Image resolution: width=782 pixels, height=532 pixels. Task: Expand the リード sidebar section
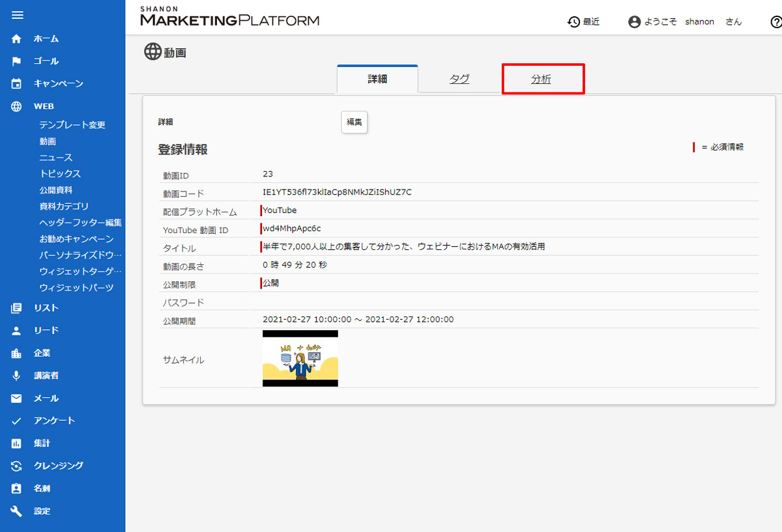tap(46, 331)
